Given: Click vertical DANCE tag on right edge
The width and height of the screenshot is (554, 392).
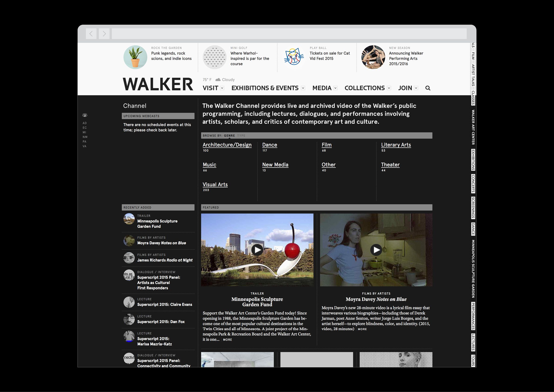Looking at the screenshot, I should 473,229.
